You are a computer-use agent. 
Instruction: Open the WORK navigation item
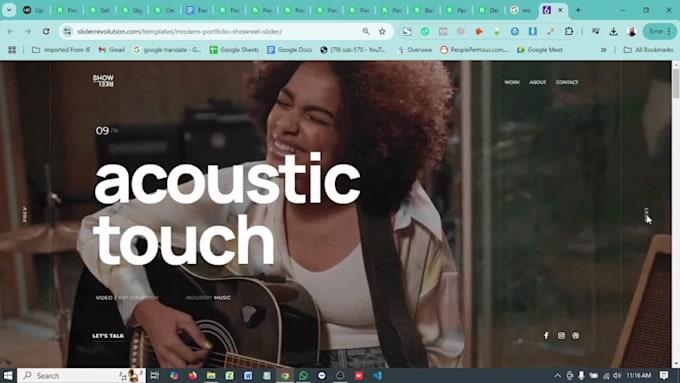[512, 82]
